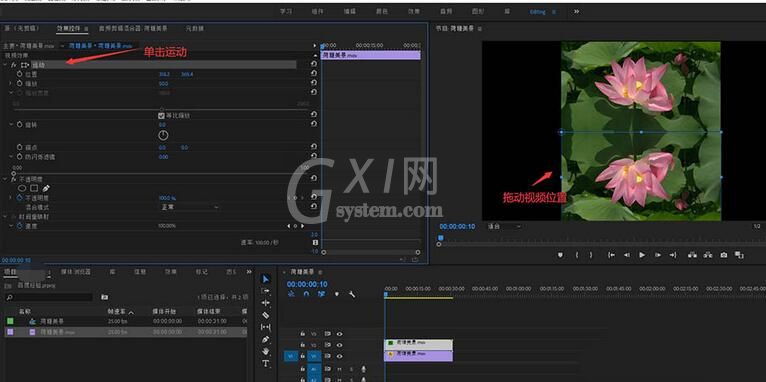
Task: Switch to the Color (颜色) workspace
Action: tap(382, 11)
